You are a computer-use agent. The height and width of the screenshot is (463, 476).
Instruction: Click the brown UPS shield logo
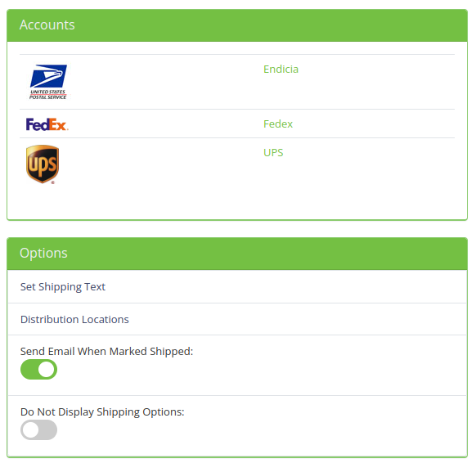[x=43, y=164]
